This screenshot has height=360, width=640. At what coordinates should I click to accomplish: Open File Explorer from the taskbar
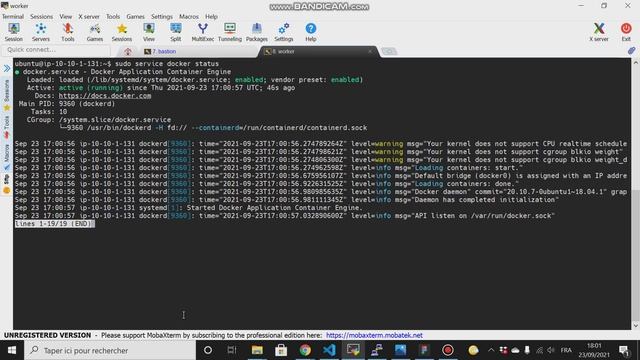[x=257, y=350]
